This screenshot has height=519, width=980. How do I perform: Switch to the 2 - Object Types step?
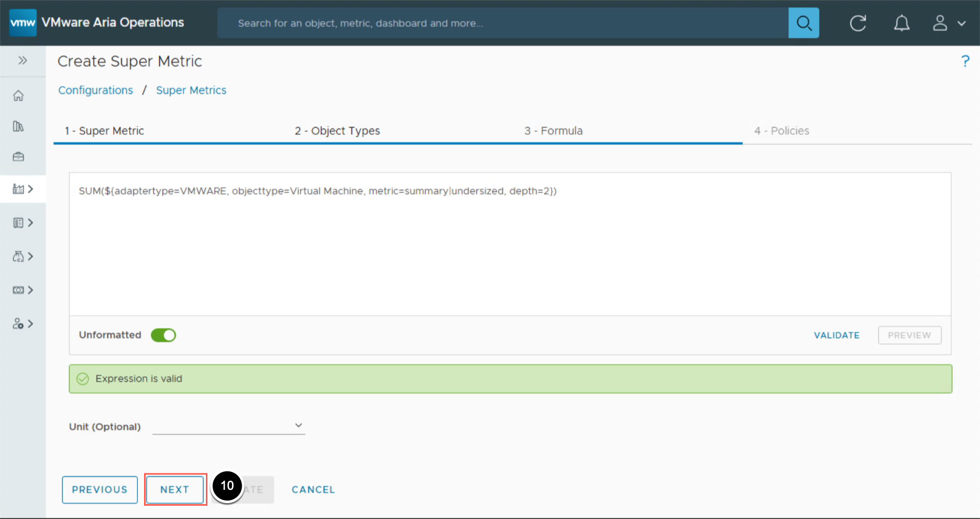337,131
